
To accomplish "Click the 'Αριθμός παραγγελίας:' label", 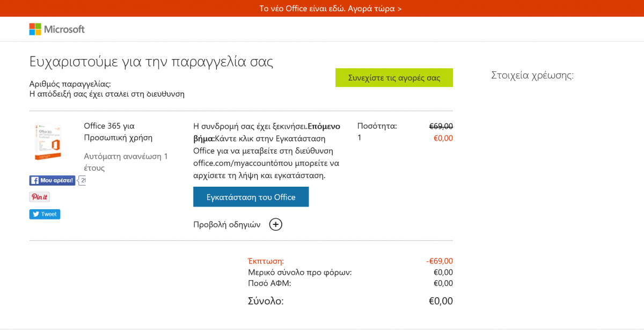I will 70,84.
